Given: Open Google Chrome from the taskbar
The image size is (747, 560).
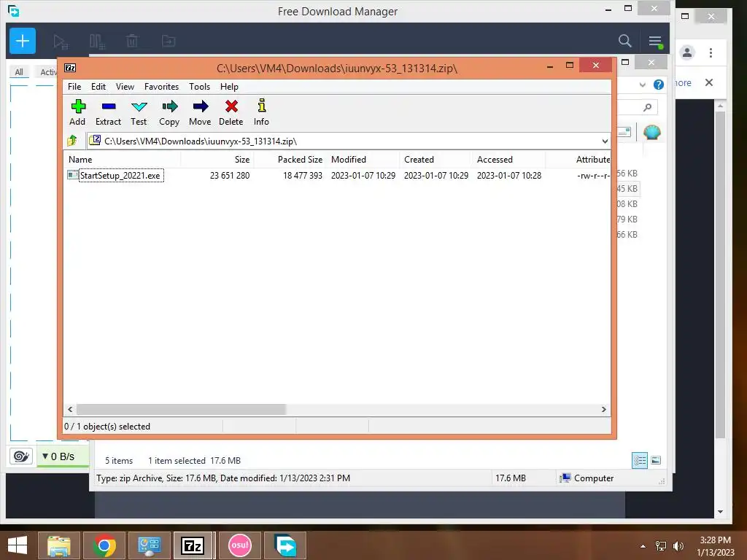Looking at the screenshot, I should 104,545.
